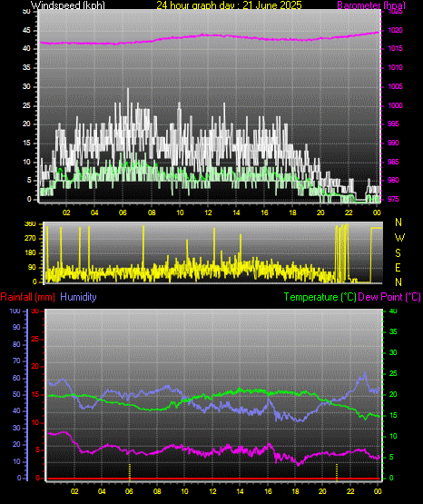Image resolution: width=423 pixels, height=504 pixels.
Task: Click the "10" hour label under the temperature chart
Action: (x=184, y=491)
